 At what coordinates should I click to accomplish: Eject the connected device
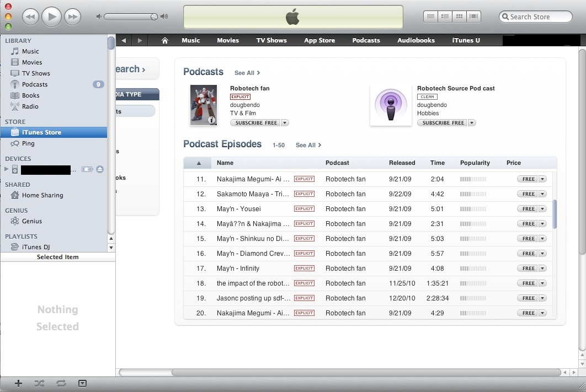[x=100, y=169]
